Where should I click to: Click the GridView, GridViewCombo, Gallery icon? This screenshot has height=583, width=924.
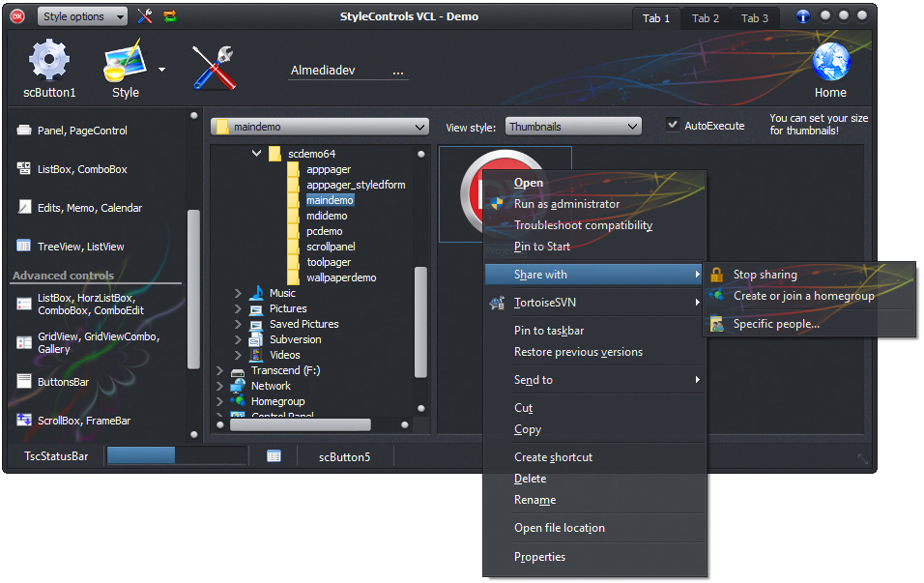point(24,342)
